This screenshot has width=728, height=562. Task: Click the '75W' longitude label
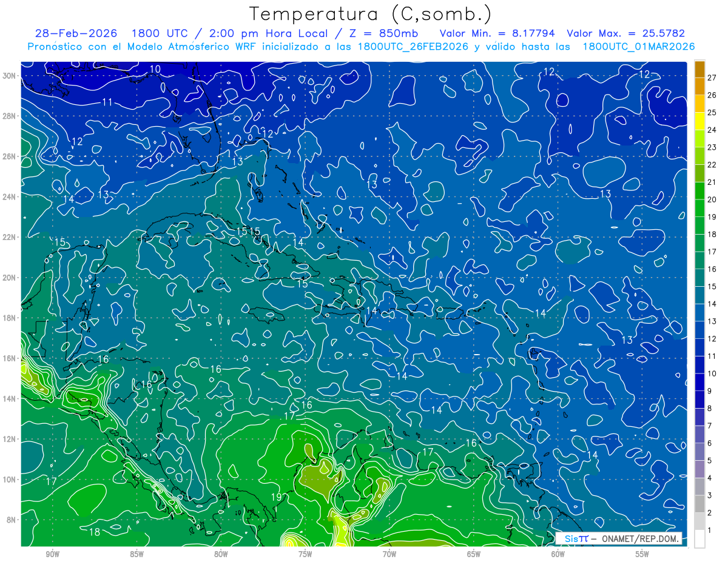pos(305,554)
